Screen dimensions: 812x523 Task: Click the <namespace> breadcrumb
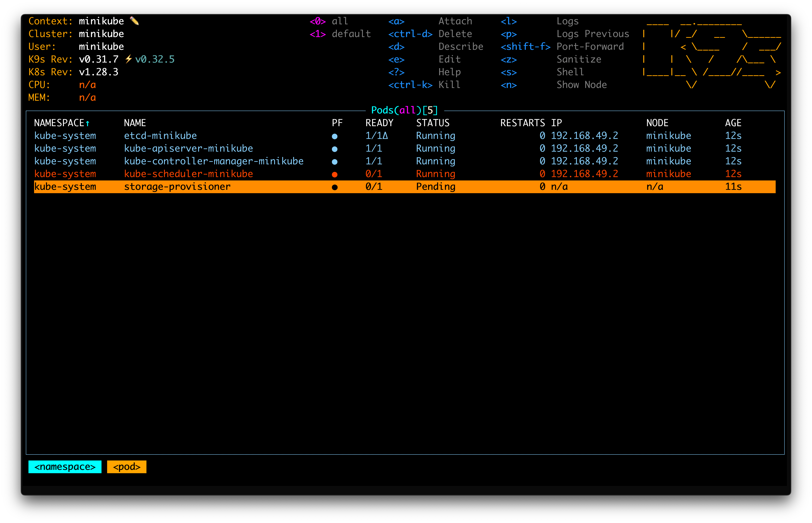tap(65, 467)
